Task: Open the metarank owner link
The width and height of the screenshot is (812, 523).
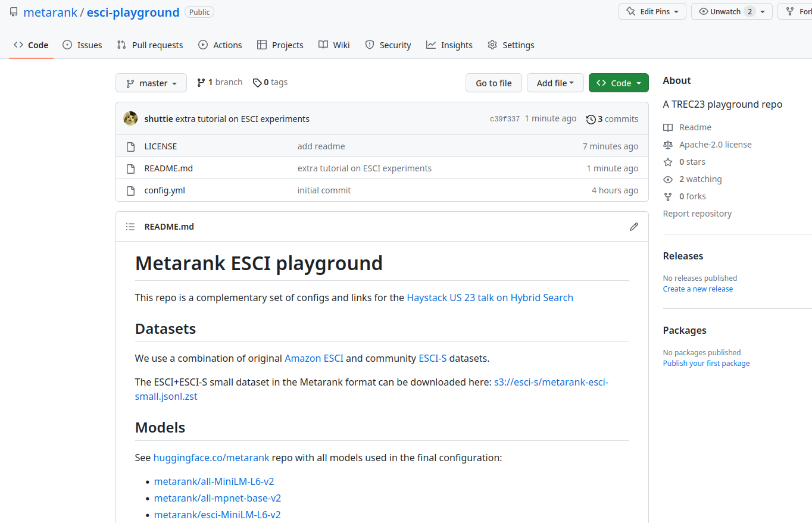Action: point(51,12)
